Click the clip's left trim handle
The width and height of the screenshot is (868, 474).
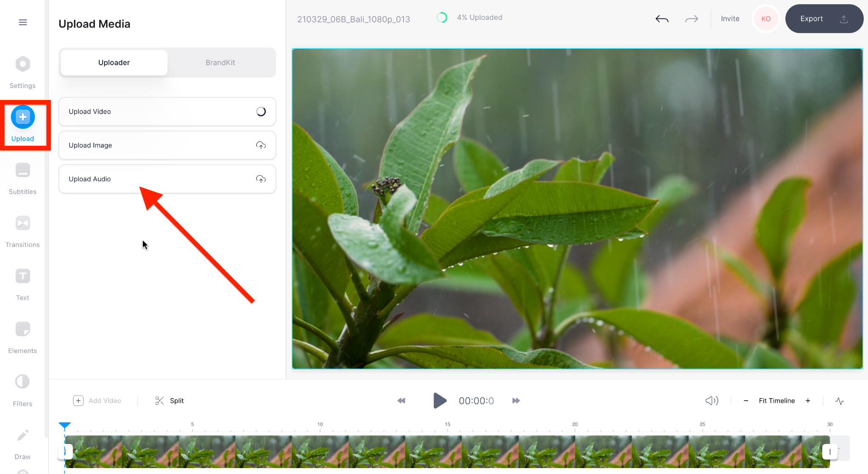[x=66, y=452]
